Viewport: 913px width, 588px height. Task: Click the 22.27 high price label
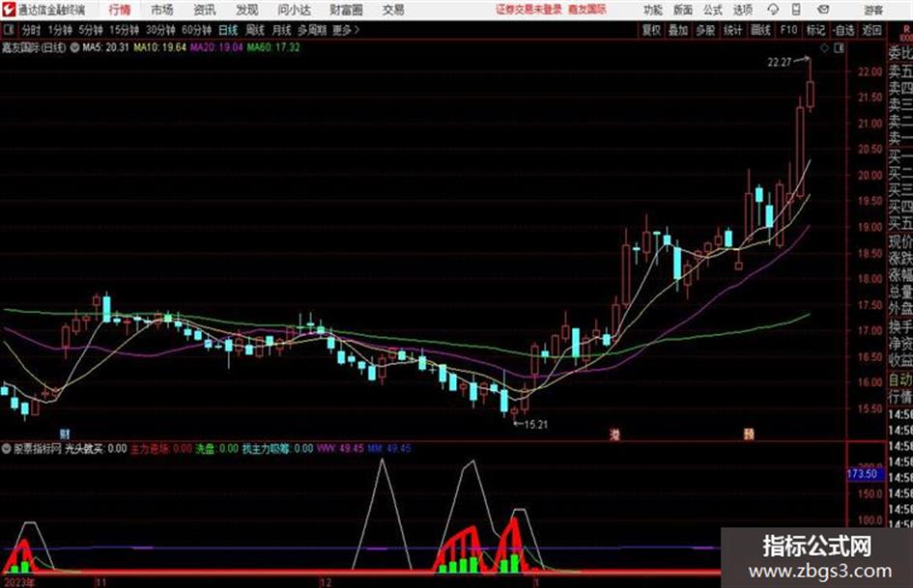pos(780,63)
